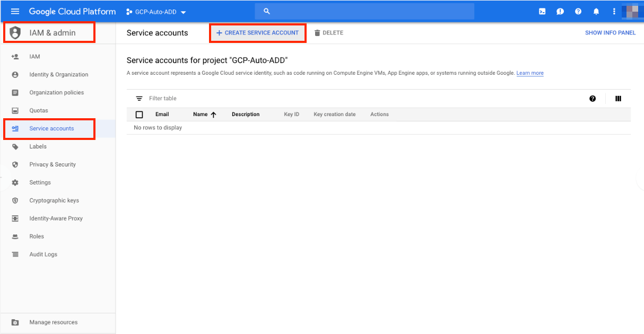This screenshot has width=644, height=334.
Task: Click the Privacy & Security shield icon
Action: click(15, 165)
